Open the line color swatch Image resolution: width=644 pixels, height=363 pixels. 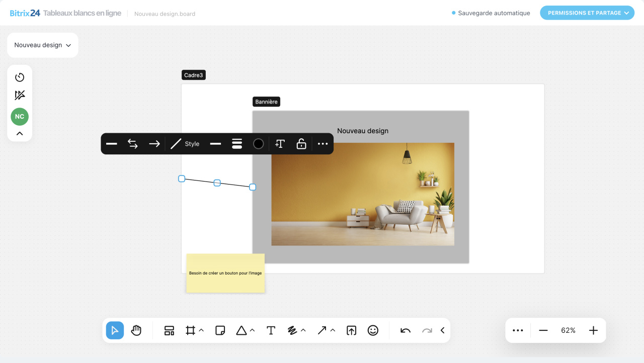point(258,144)
